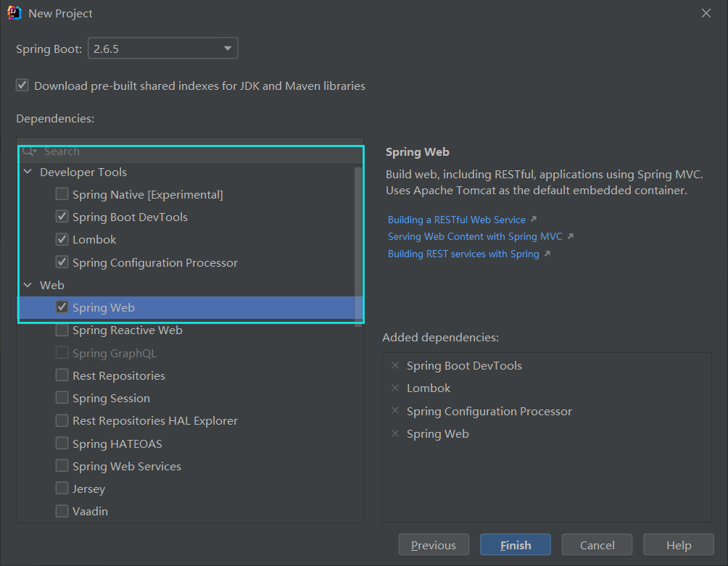728x566 pixels.
Task: Open Building a RESTful Web Service link
Action: [x=457, y=220]
